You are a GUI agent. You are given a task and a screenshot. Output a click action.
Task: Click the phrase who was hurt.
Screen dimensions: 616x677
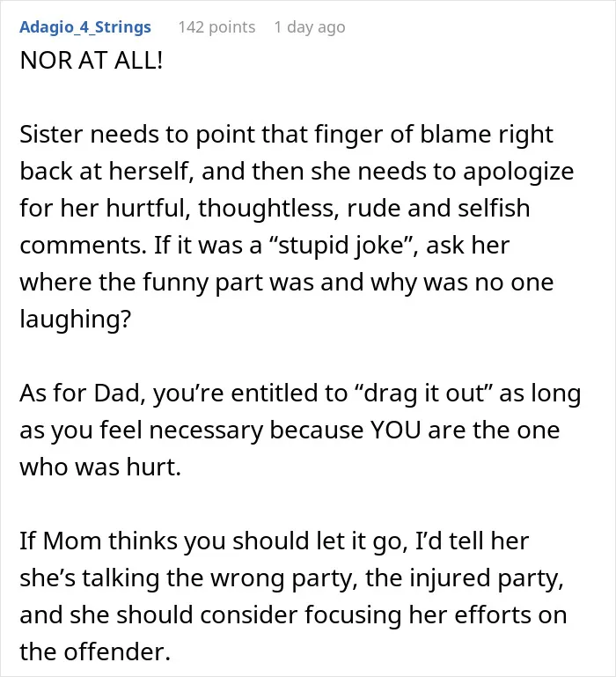coord(100,467)
